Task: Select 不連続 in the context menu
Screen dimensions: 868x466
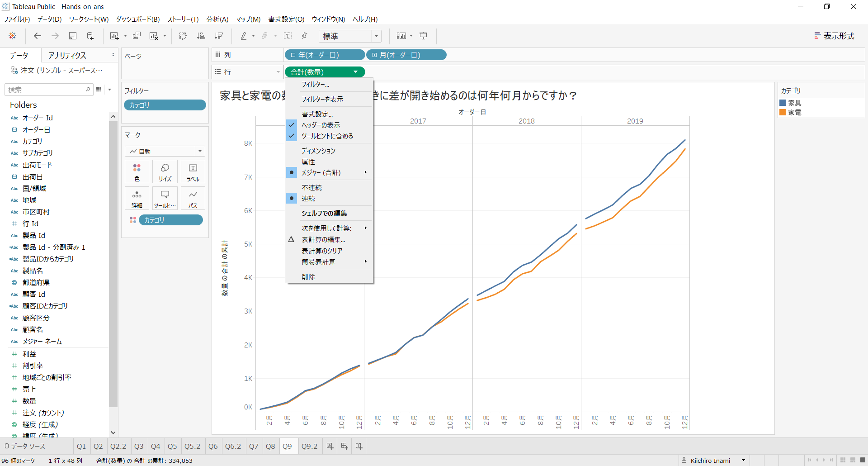Action: point(329,187)
